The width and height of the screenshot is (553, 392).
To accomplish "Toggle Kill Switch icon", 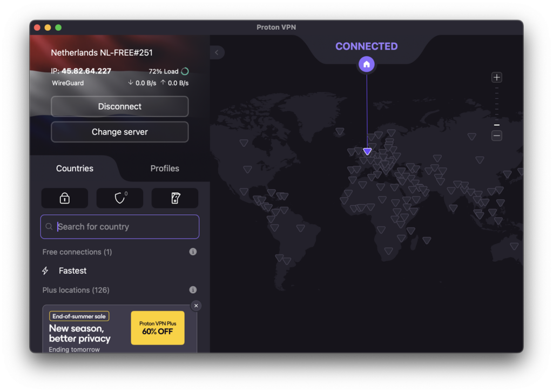I will [175, 198].
